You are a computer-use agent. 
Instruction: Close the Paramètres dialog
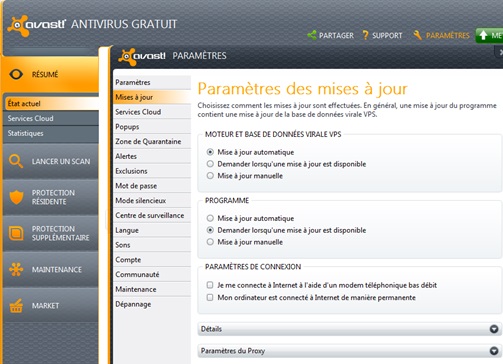pos(500,52)
